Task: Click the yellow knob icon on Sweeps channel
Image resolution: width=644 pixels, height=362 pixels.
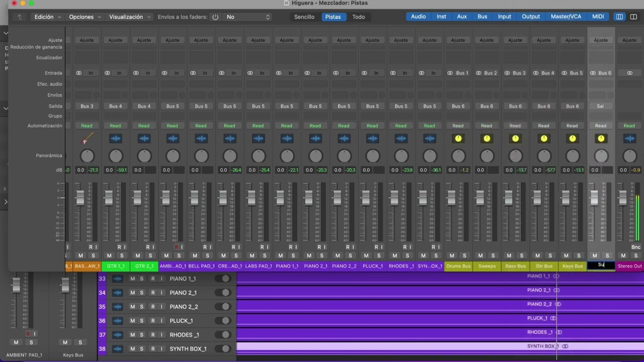Action: point(487,139)
